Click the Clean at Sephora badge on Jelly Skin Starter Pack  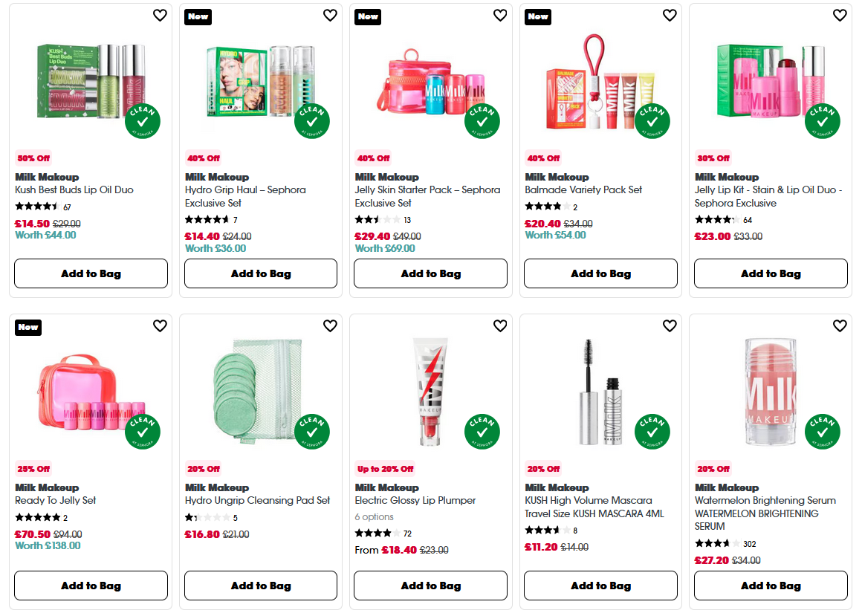tap(483, 120)
